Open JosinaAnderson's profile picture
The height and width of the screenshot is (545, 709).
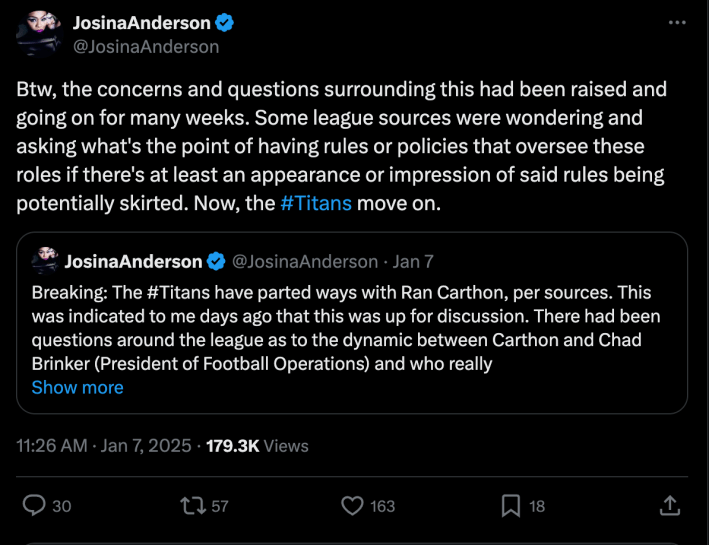(x=37, y=34)
